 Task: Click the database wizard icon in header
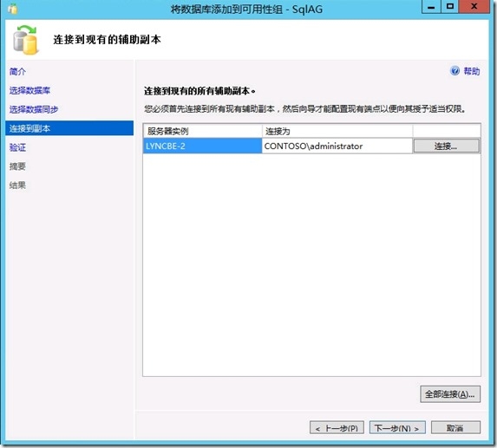coord(25,40)
